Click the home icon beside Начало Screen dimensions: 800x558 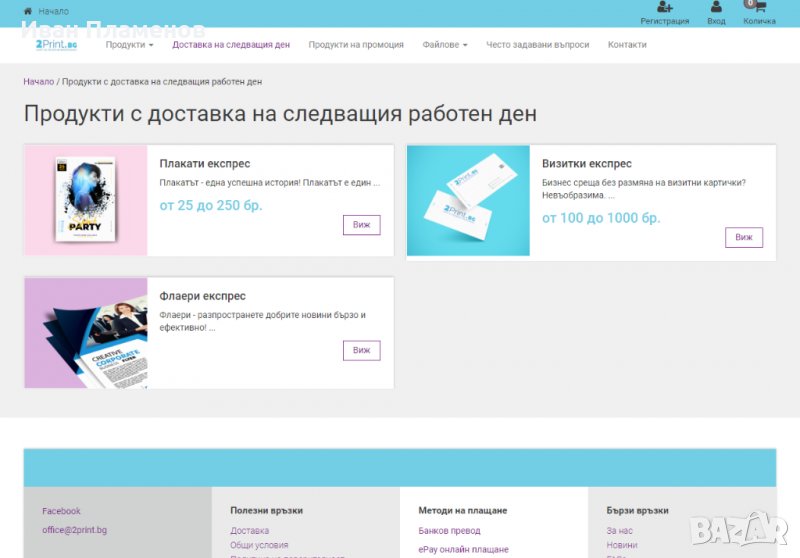point(28,11)
